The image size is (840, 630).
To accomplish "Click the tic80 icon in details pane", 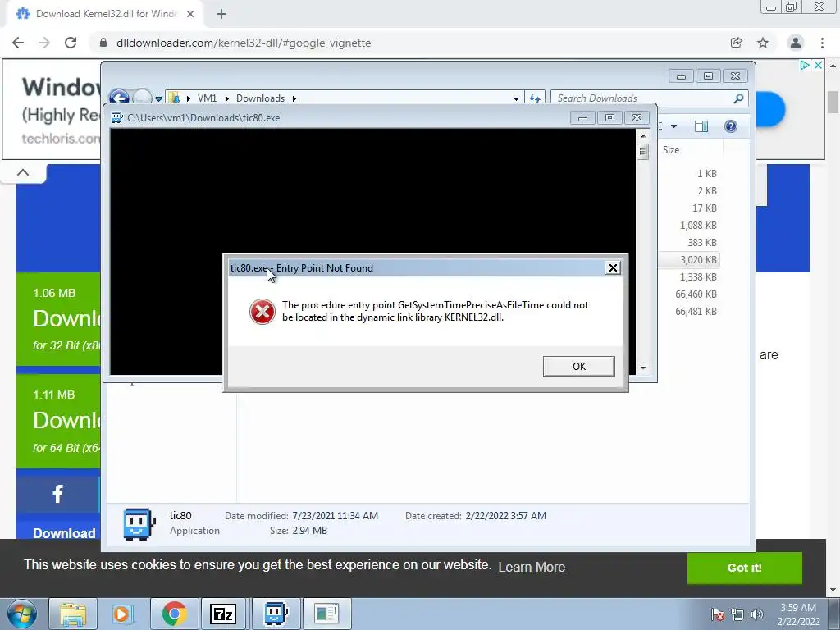I will (x=139, y=523).
